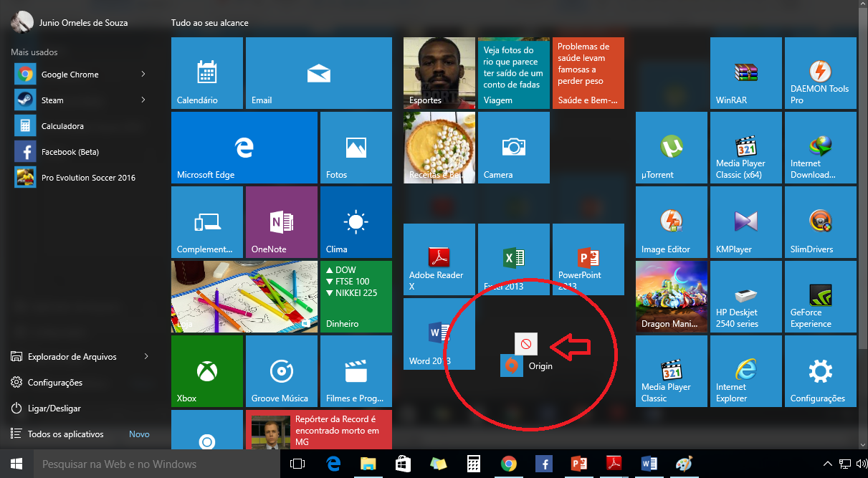Open the Internet Explorer tile
Image resolution: width=868 pixels, height=478 pixels.
[746, 371]
